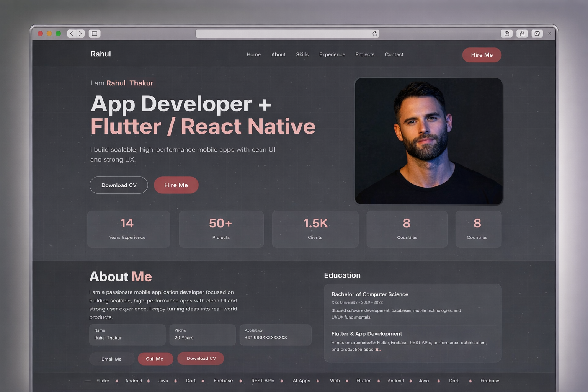Navigate to Projects in the nav bar
Screen dimensions: 588x392
[365, 54]
